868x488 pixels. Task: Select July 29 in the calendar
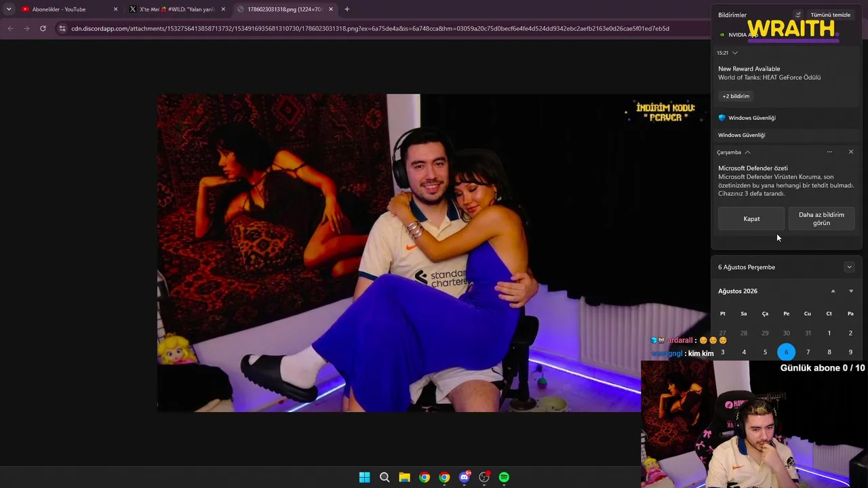[x=765, y=333]
